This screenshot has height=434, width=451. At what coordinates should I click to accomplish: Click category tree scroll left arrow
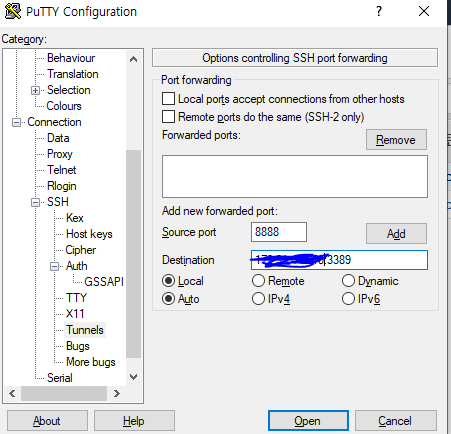(x=12, y=394)
